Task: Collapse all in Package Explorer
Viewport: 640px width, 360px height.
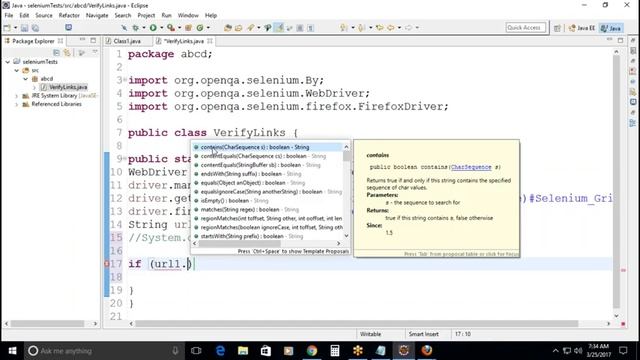Action: 56,52
